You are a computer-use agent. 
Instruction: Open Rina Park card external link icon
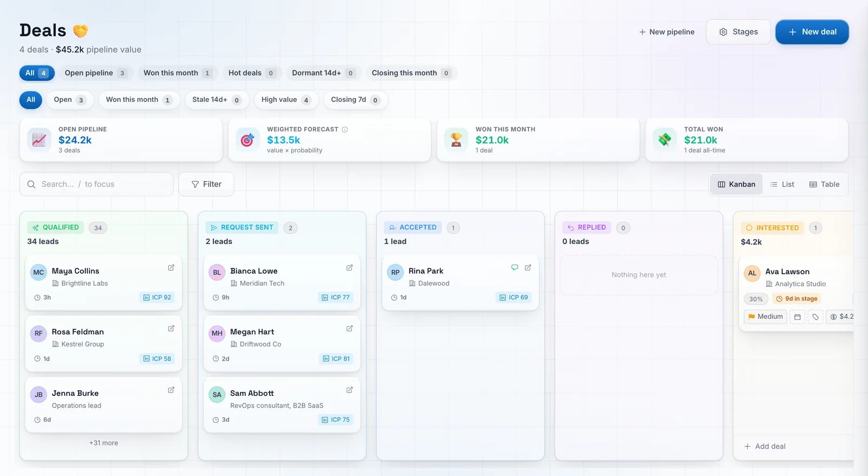528,268
